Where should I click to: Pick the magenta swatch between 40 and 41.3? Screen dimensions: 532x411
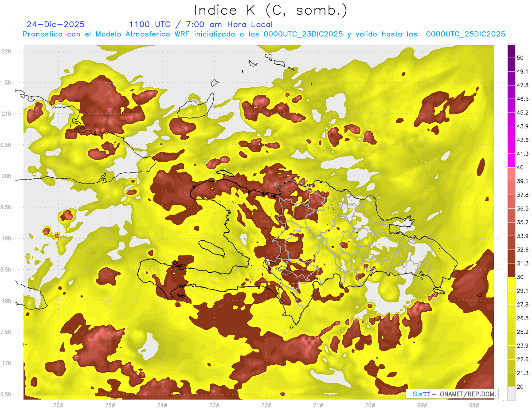[x=511, y=160]
